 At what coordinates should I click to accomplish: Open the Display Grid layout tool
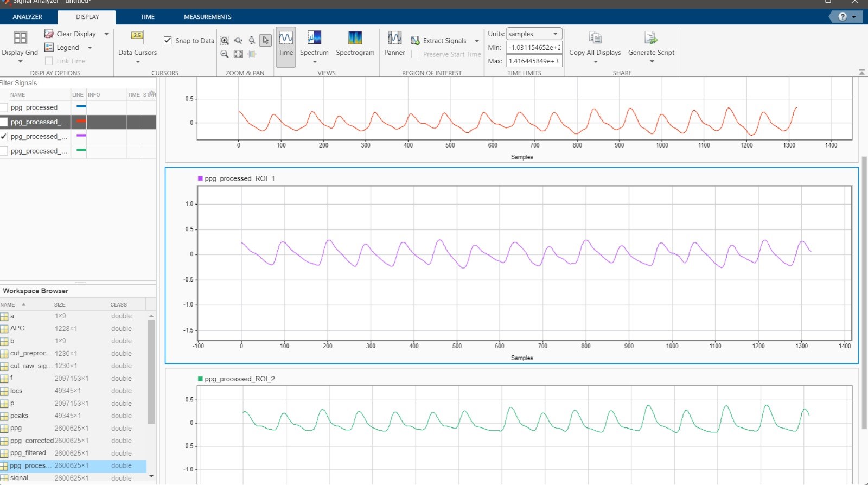click(x=20, y=38)
